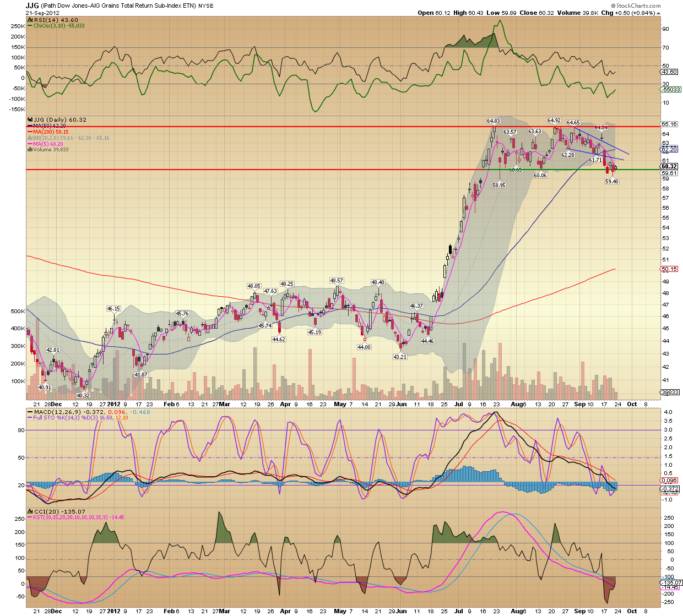Click the "46.37" price annotation
The image size is (683, 616).
(x=416, y=306)
